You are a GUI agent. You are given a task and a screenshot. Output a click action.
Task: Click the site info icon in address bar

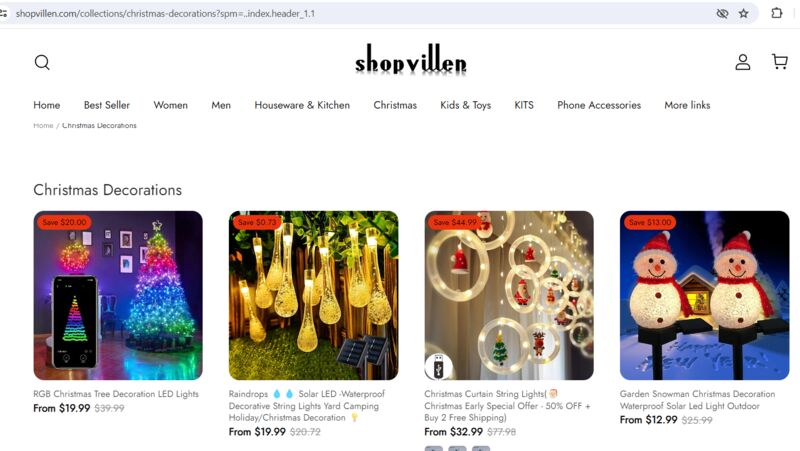(x=3, y=13)
